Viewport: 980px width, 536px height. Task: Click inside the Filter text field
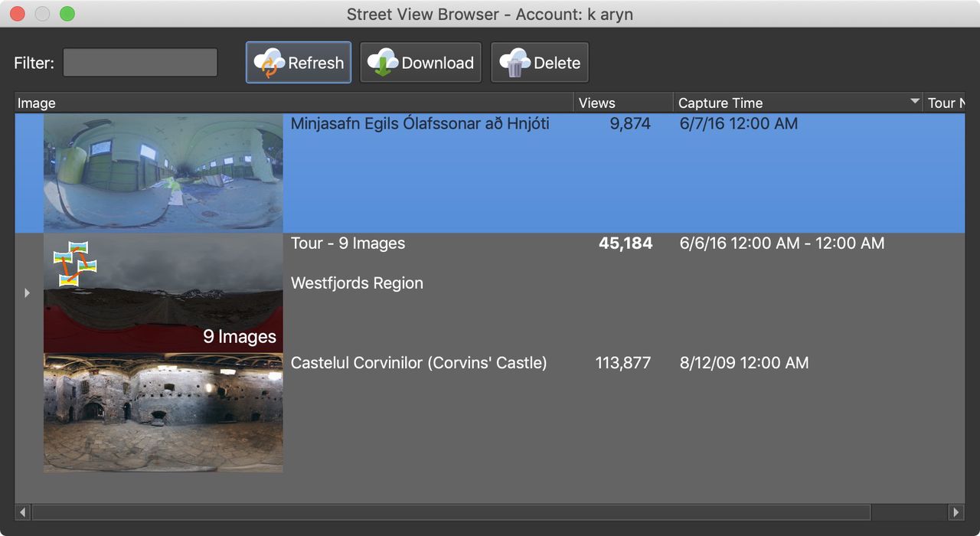tap(139, 62)
